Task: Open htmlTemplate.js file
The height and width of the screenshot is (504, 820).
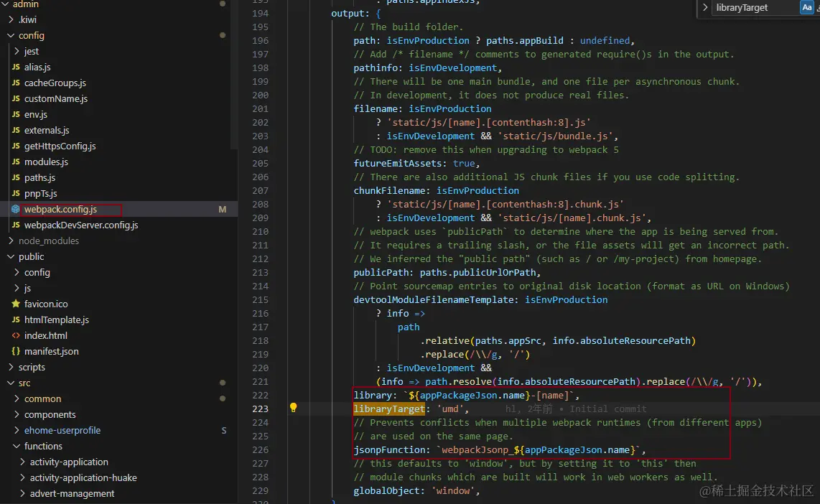Action: pyautogui.click(x=57, y=319)
